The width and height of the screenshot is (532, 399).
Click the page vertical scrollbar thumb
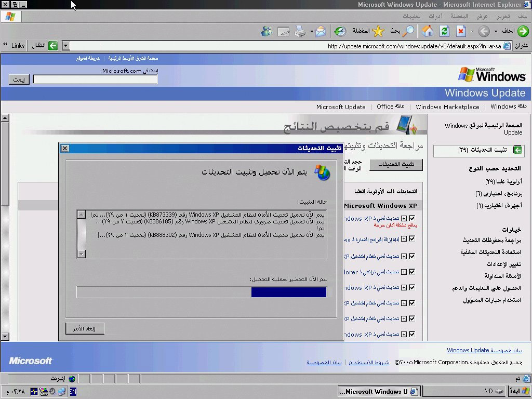[5, 164]
